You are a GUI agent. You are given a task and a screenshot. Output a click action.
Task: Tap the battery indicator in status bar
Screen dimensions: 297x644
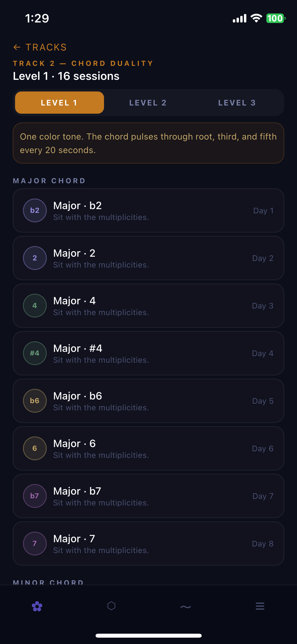coord(275,19)
